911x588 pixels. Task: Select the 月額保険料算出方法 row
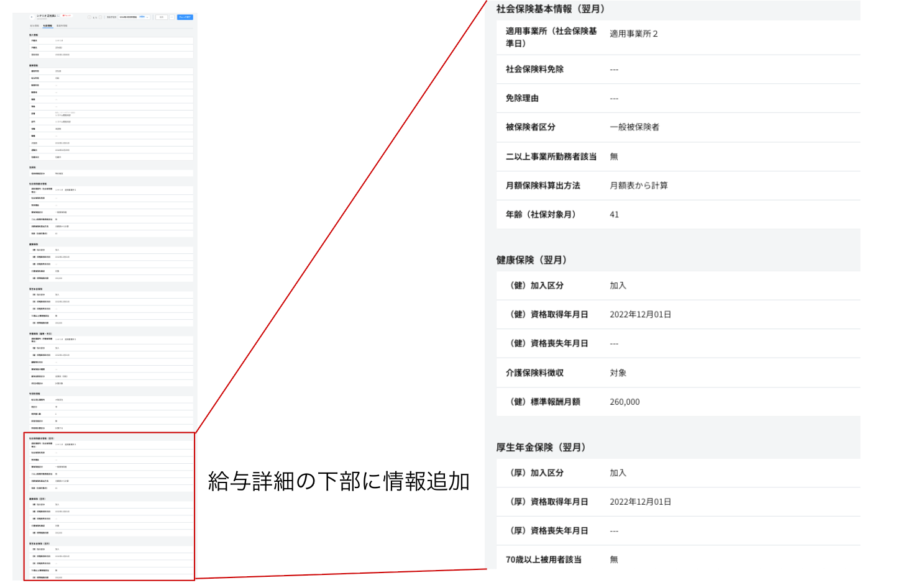[x=677, y=186]
